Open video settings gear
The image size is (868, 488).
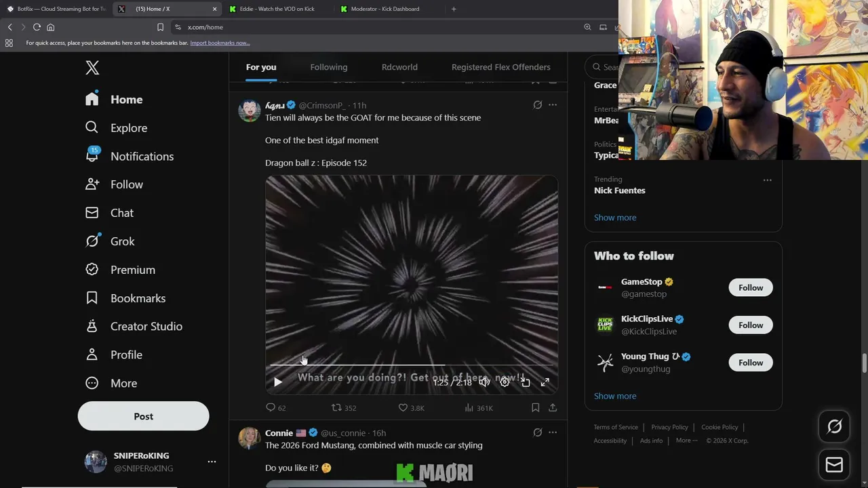point(505,382)
